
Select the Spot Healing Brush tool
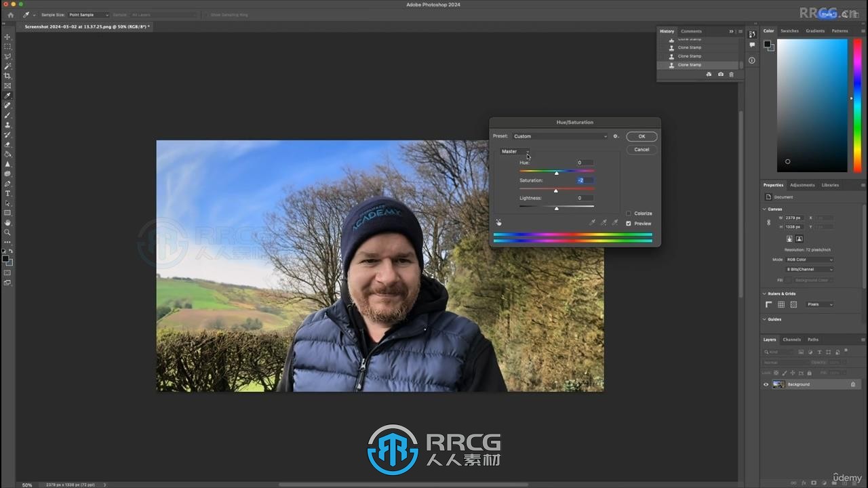(7, 105)
